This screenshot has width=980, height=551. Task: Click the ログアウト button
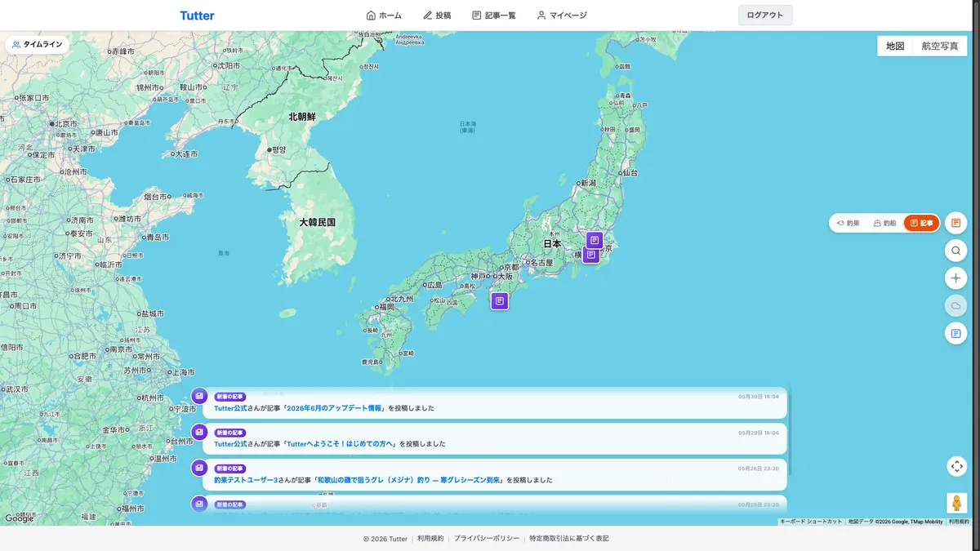[x=765, y=16]
